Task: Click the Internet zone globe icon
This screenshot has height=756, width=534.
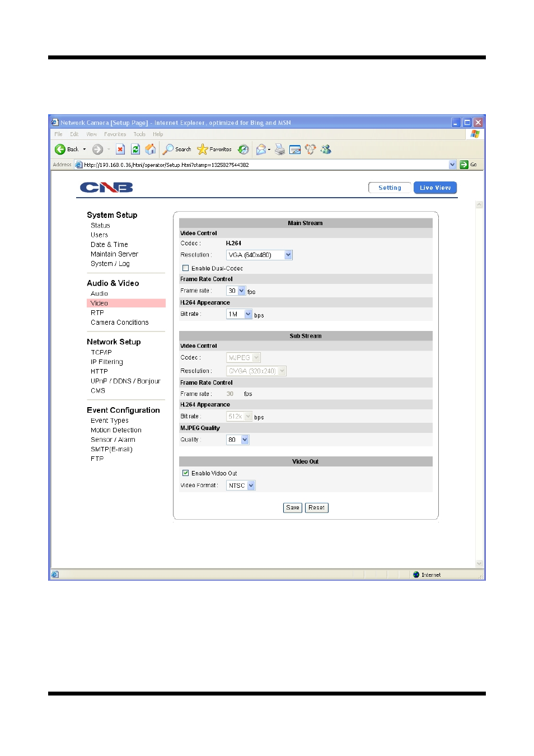Action: click(x=416, y=575)
